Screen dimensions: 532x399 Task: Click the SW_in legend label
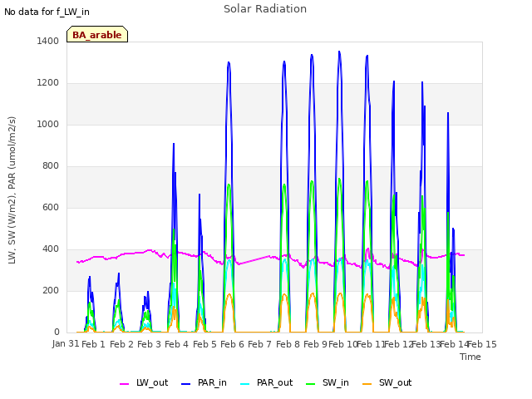(335, 382)
